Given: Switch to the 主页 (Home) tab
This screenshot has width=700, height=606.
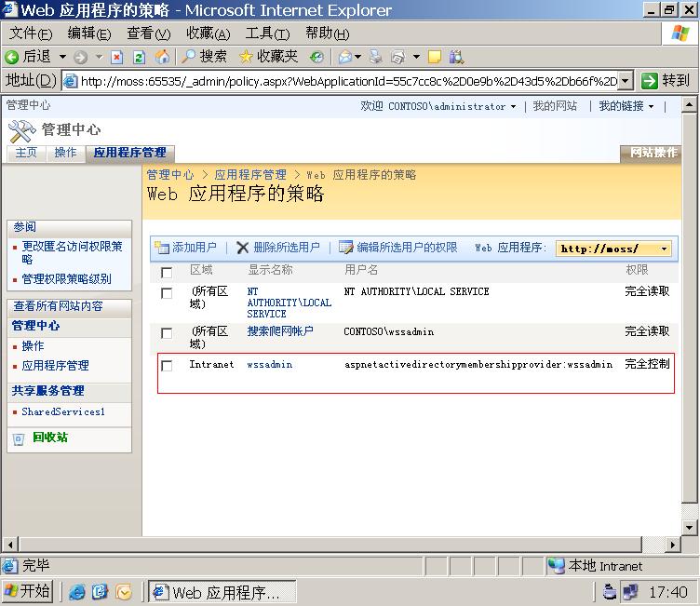Looking at the screenshot, I should coord(26,153).
